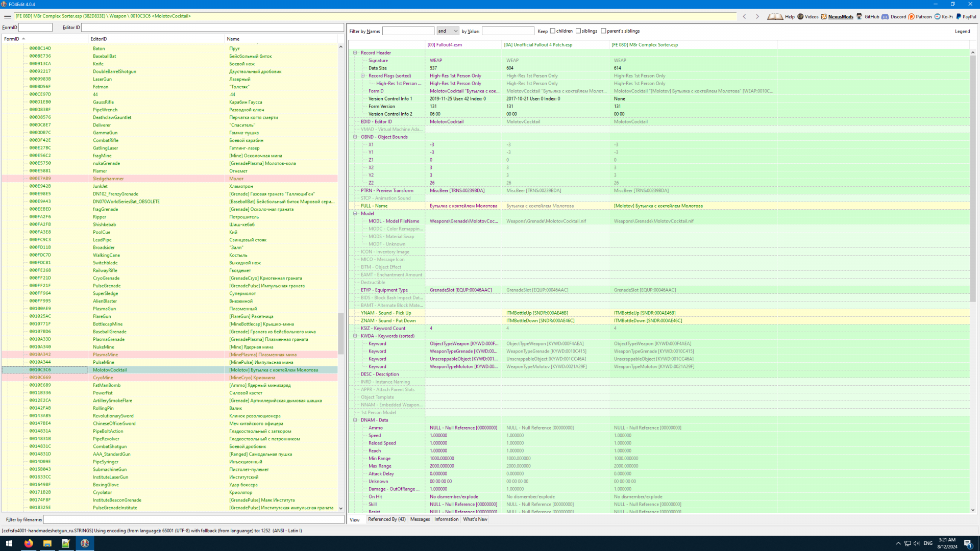The image size is (980, 551).
Task: Click the Legend button
Action: coord(962,31)
